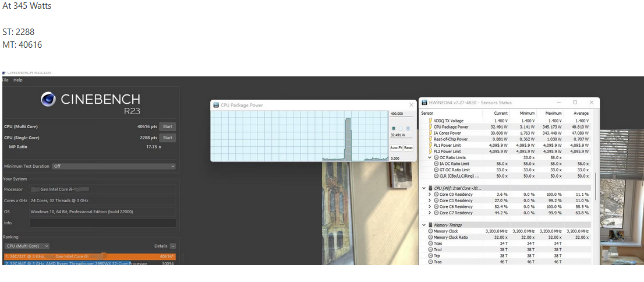Open the Help menu in Cinebench
This screenshot has width=644, height=282.
tap(17, 80)
